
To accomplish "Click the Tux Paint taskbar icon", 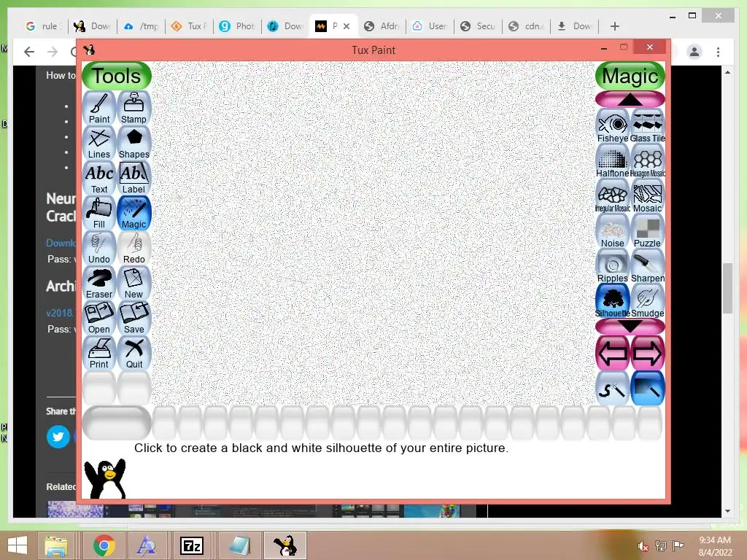I will point(285,545).
